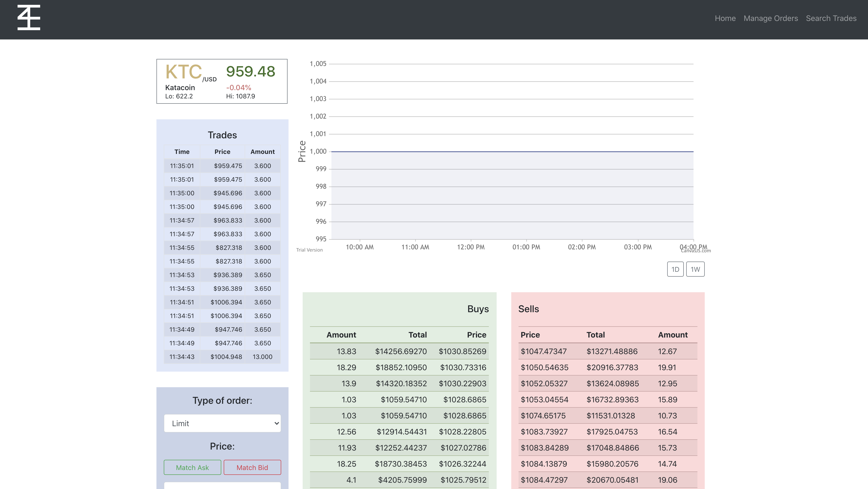The height and width of the screenshot is (489, 868).
Task: Click sell order price $1074.65175
Action: [x=543, y=416]
